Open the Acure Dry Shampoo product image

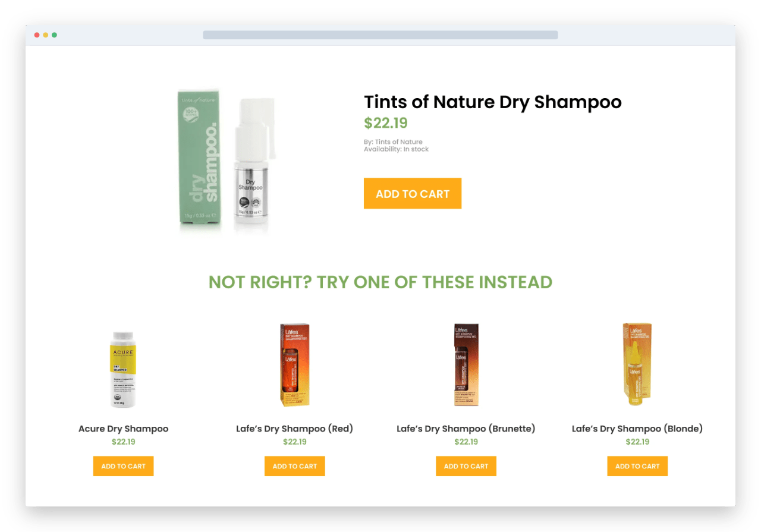tap(124, 369)
